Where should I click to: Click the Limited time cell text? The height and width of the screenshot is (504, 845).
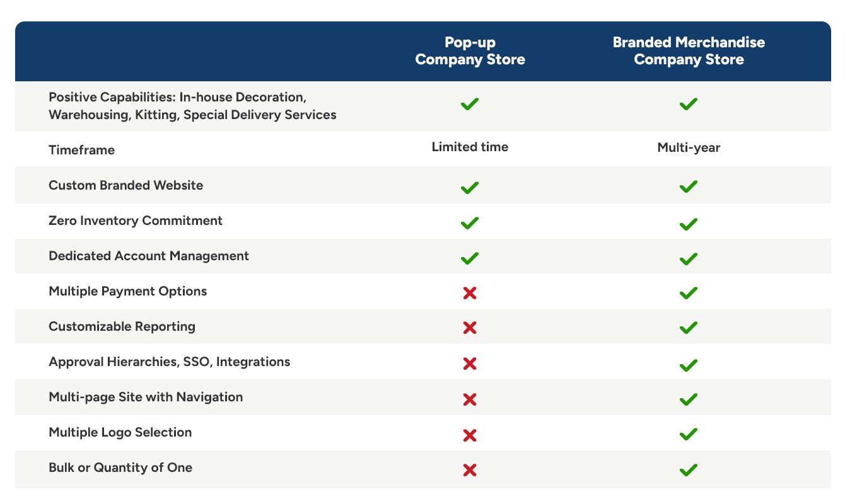tap(470, 147)
